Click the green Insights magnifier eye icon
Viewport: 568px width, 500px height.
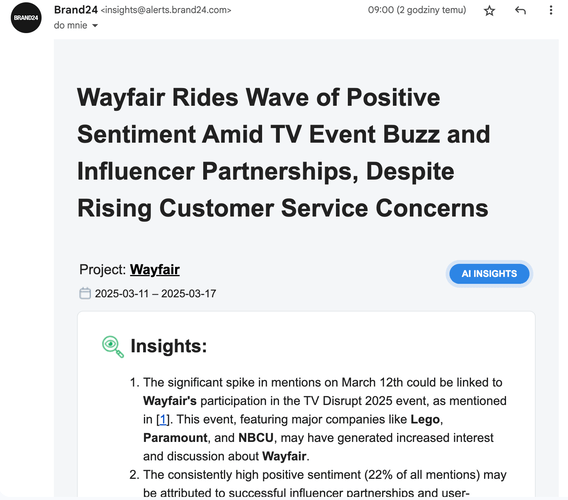click(x=113, y=346)
